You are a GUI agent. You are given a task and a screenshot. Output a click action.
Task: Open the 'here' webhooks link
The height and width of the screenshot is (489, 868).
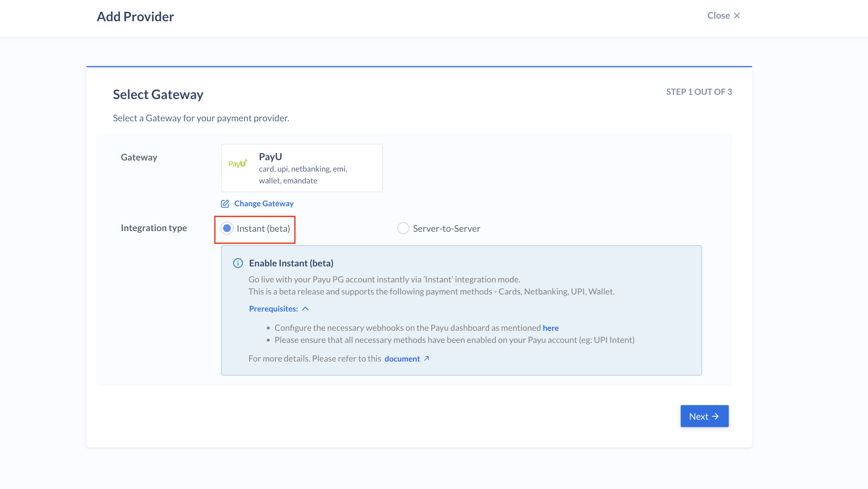pos(551,328)
